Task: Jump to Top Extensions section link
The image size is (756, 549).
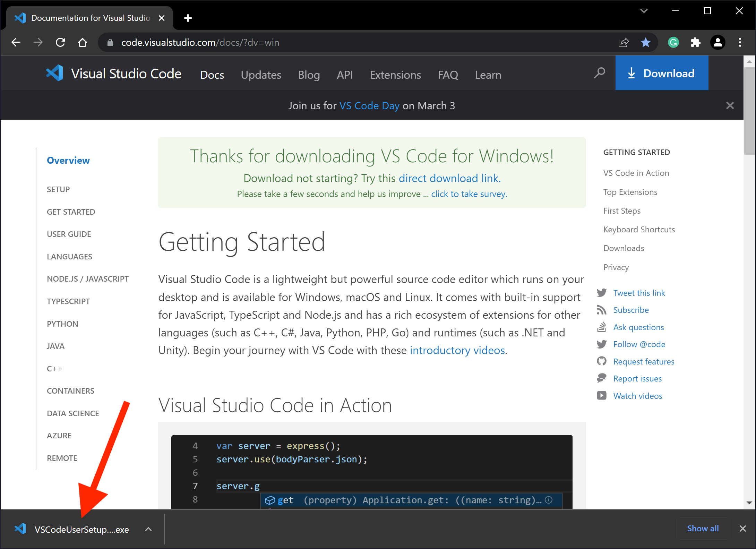Action: click(630, 192)
